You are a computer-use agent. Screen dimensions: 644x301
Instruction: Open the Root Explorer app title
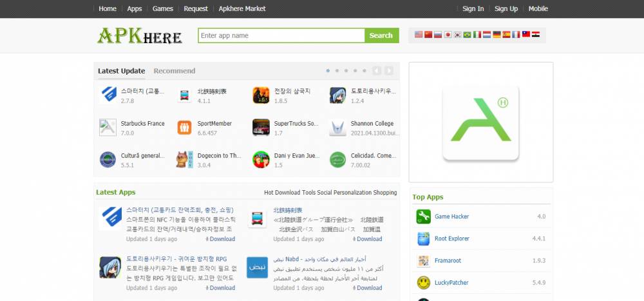point(452,238)
